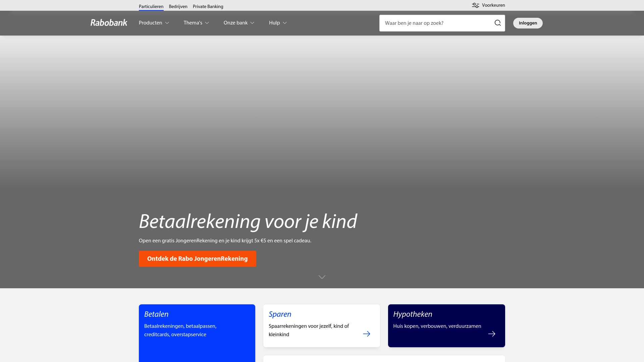Viewport: 644px width, 362px height.
Task: Click the arrow icon next to Spaarrekeningen text
Action: [x=367, y=334]
